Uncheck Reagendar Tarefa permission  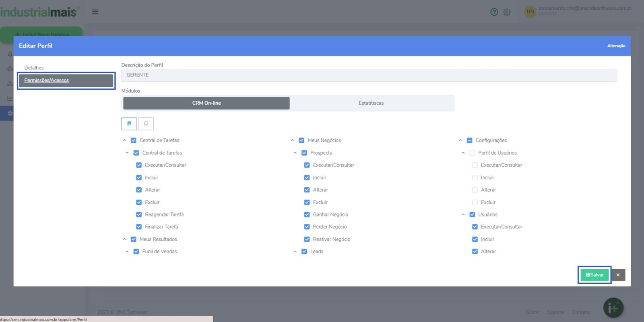[x=139, y=215]
